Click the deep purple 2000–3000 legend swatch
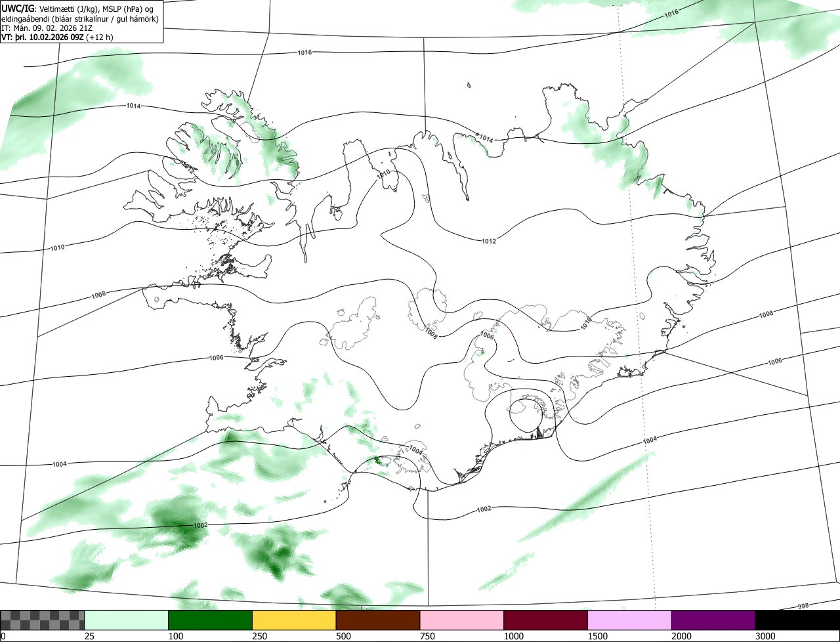This screenshot has height=642, width=840. coord(713,620)
